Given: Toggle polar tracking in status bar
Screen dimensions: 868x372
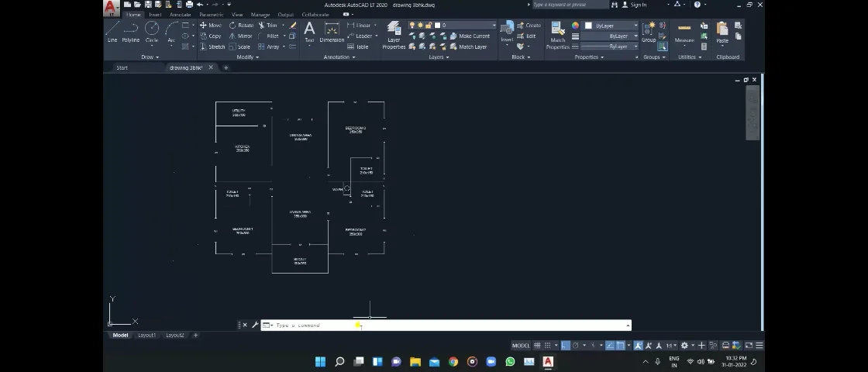Looking at the screenshot, I should tap(576, 346).
